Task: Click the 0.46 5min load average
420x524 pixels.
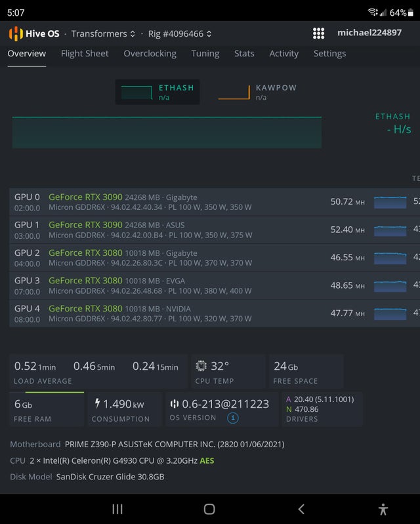Action: pos(94,366)
